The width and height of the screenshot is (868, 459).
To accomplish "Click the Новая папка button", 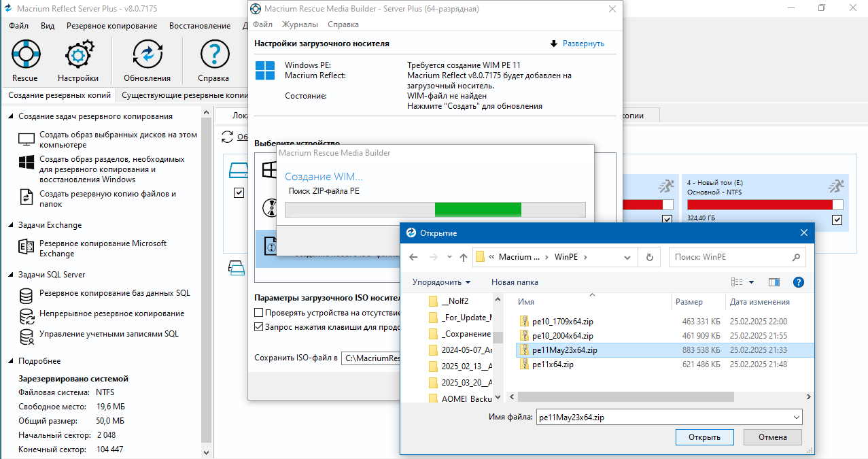I will pyautogui.click(x=515, y=282).
